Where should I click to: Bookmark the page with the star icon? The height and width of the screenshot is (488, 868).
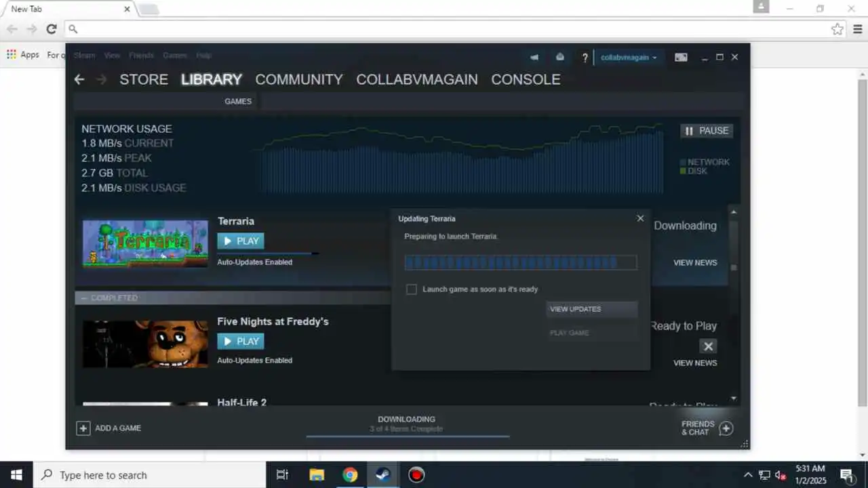click(x=837, y=29)
